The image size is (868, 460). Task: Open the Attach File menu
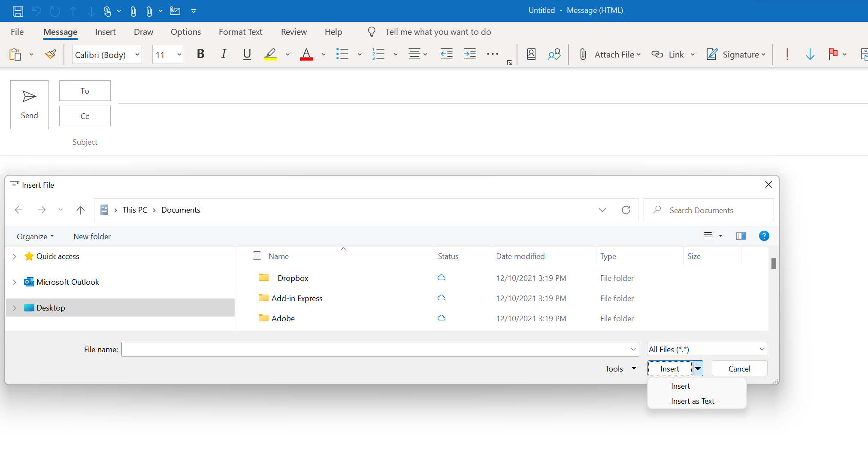(x=610, y=55)
